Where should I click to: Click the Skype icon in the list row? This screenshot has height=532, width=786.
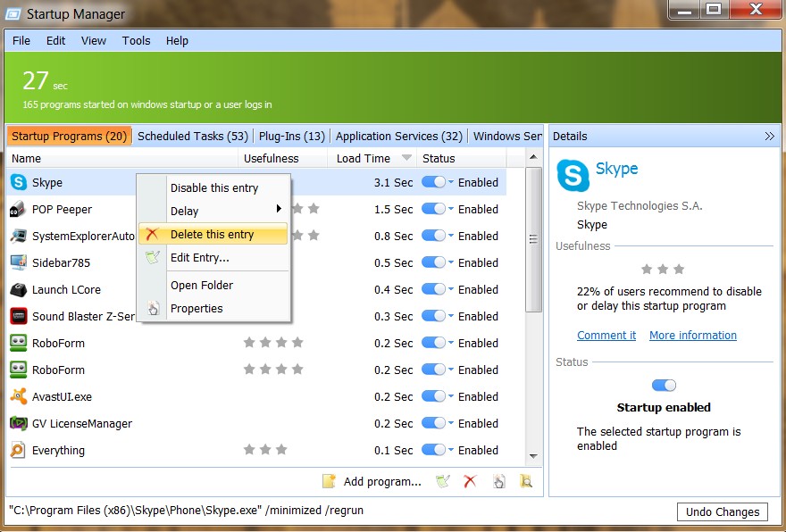pos(19,182)
